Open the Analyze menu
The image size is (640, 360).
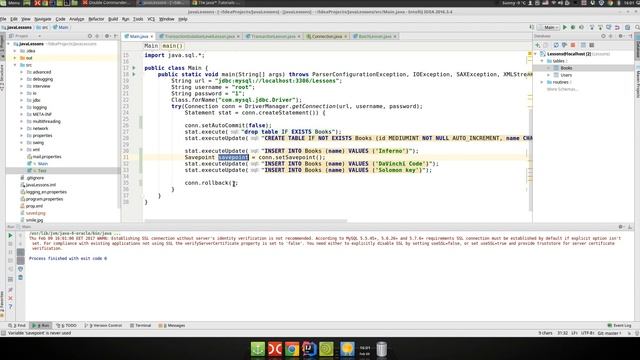[x=76, y=19]
